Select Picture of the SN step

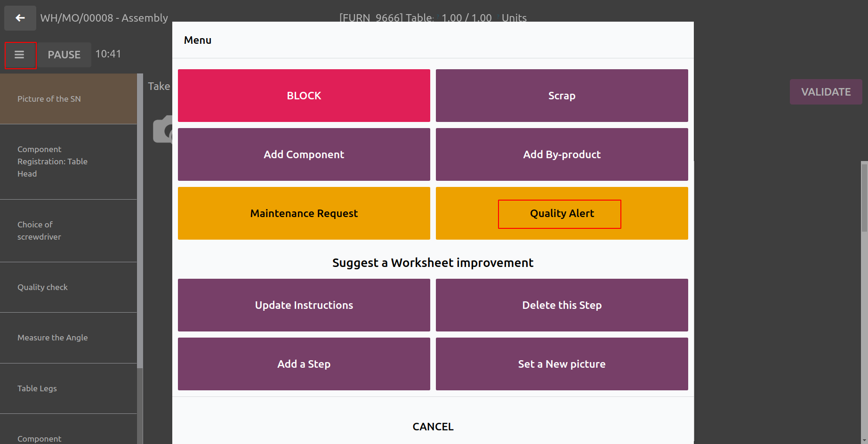click(x=68, y=99)
